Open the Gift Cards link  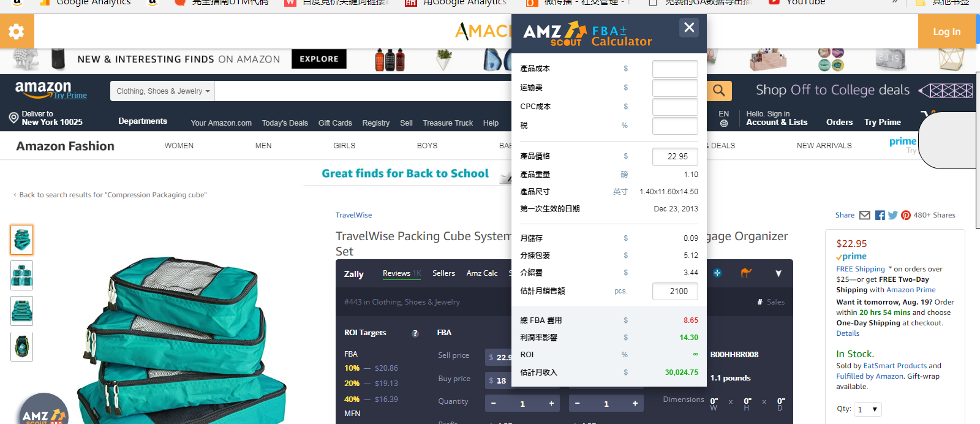[x=335, y=123]
